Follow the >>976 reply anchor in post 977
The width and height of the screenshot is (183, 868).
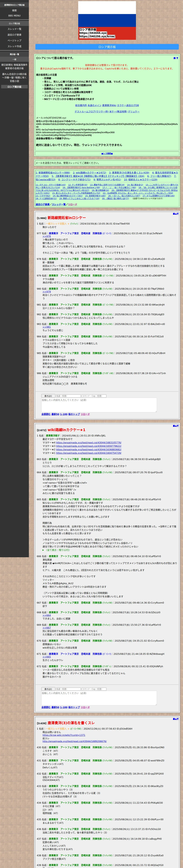coord(46,236)
